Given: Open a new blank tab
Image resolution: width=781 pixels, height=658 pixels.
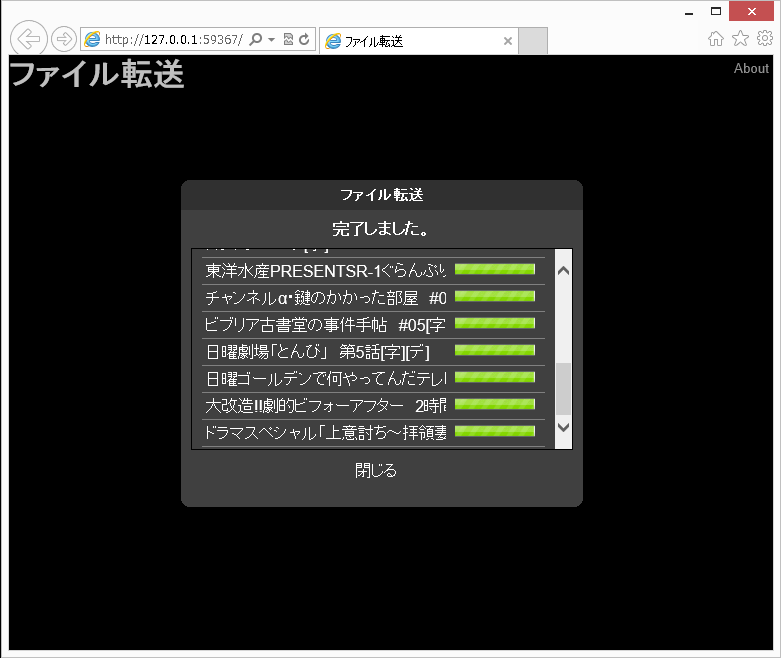Looking at the screenshot, I should pyautogui.click(x=533, y=41).
